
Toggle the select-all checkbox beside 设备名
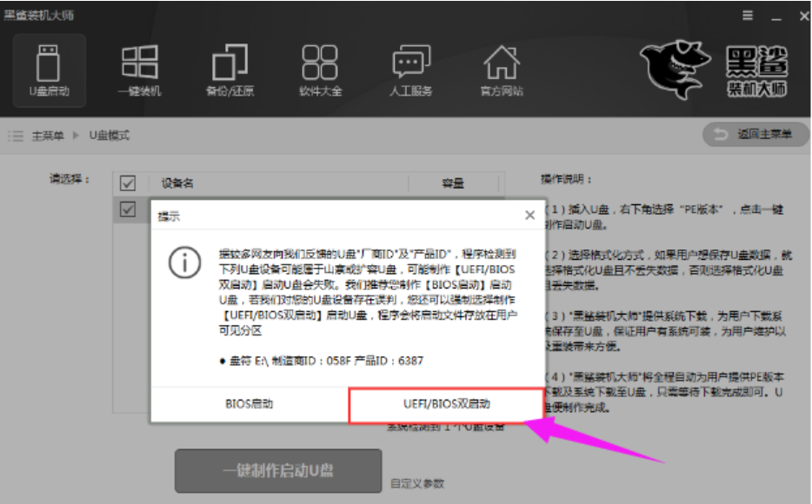(x=128, y=183)
